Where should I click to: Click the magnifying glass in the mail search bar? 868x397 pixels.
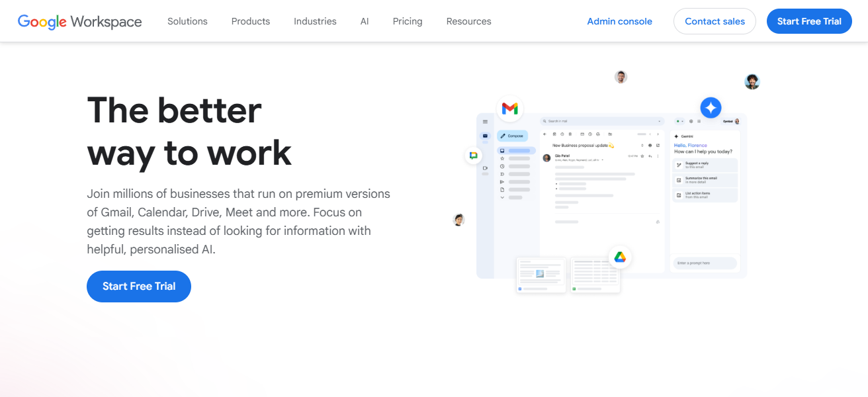pos(544,121)
